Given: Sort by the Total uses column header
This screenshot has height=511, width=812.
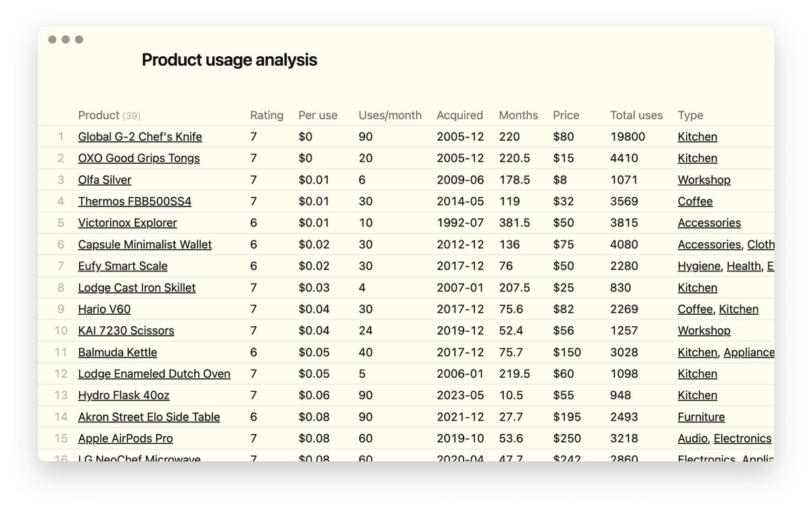Looking at the screenshot, I should pos(637,115).
